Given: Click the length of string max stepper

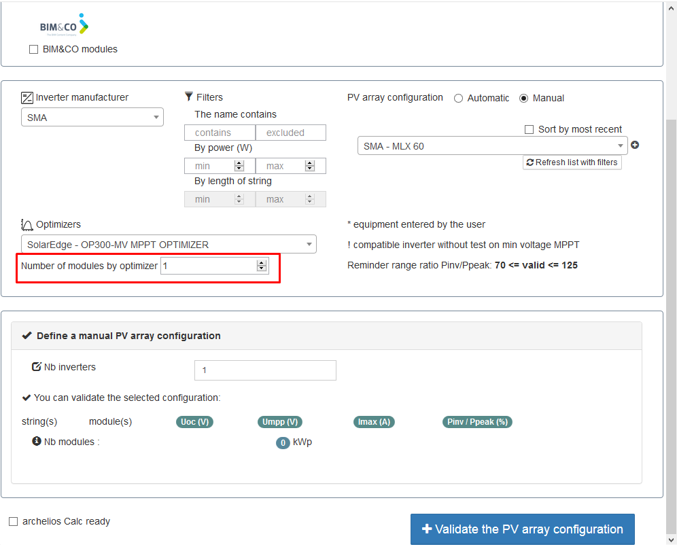Looking at the screenshot, I should click(310, 199).
